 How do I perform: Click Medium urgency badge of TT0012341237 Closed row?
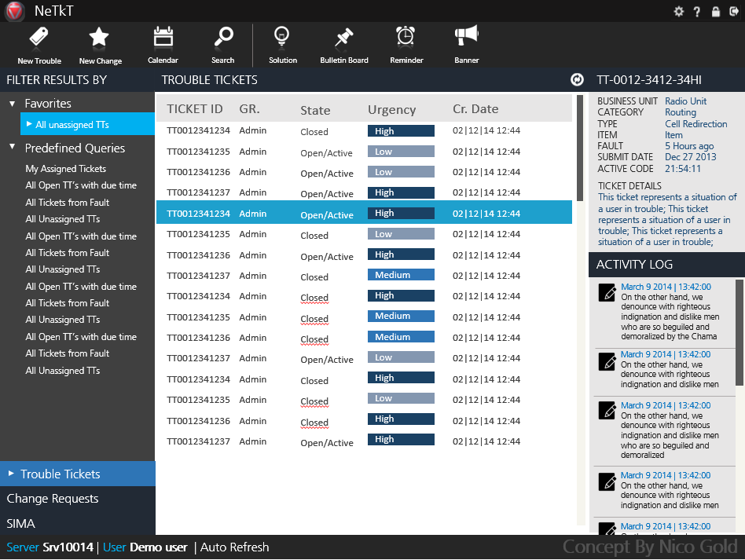[x=401, y=275]
